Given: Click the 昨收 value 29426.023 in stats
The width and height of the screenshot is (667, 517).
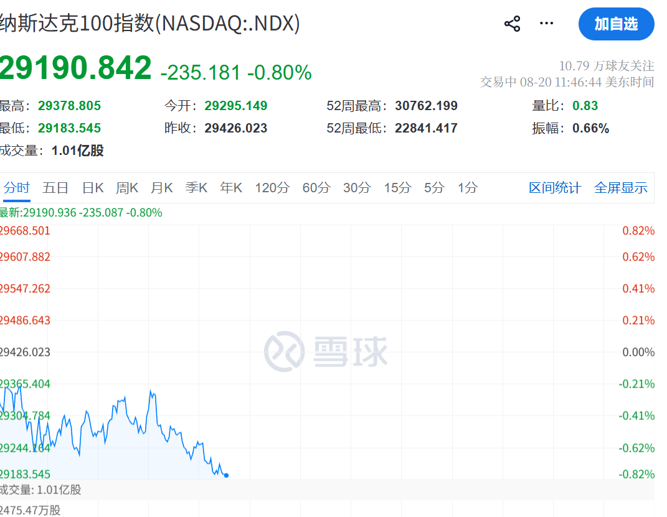Looking at the screenshot, I should pos(236,128).
